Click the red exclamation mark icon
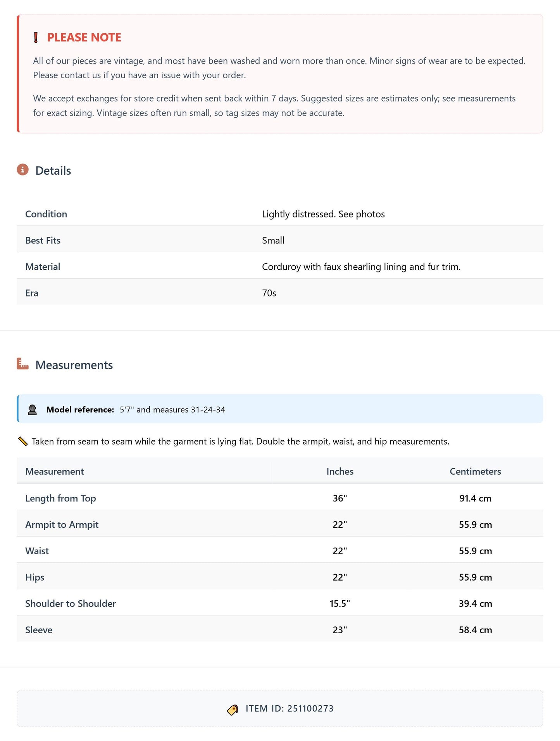560x741 pixels. pyautogui.click(x=36, y=38)
